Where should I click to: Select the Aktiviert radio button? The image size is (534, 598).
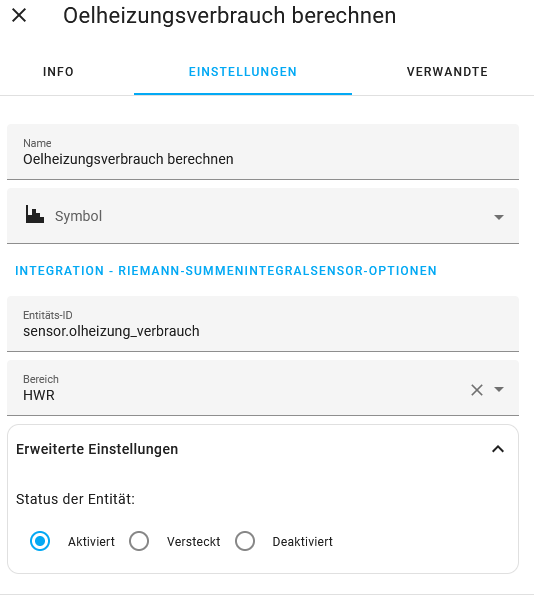pos(40,541)
